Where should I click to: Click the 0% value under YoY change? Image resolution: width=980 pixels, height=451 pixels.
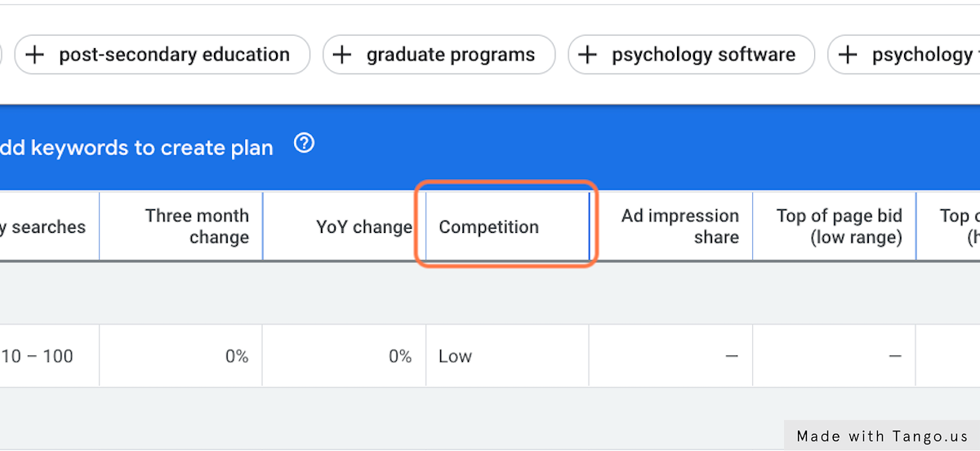click(x=399, y=356)
